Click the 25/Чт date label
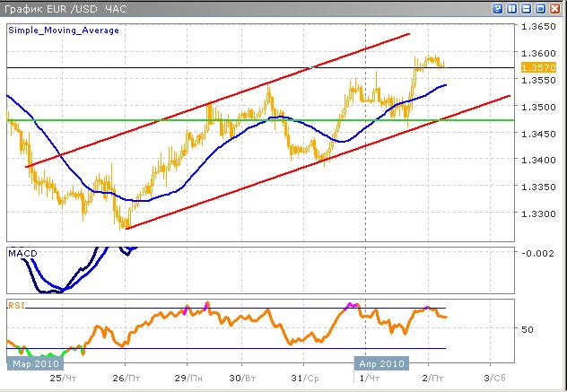Screen dimensions: 567x392 point(64,379)
